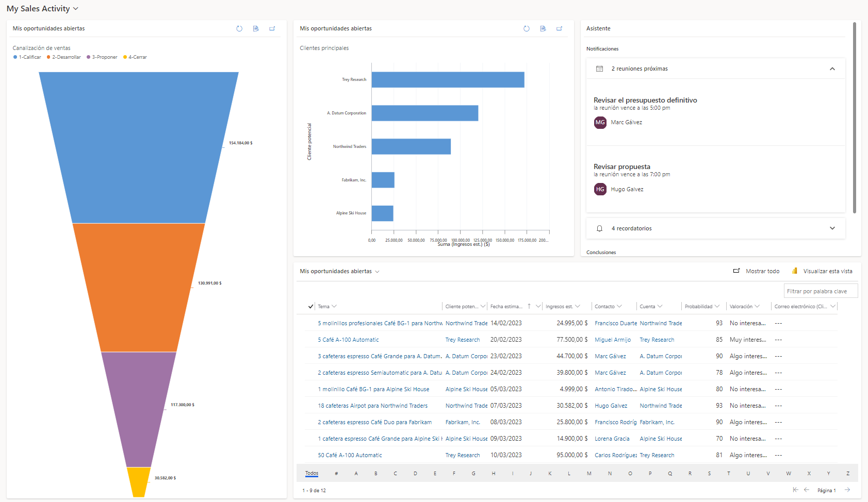Sort ascending arrow on Fecha estimada column
This screenshot has height=502, width=868.
[529, 306]
